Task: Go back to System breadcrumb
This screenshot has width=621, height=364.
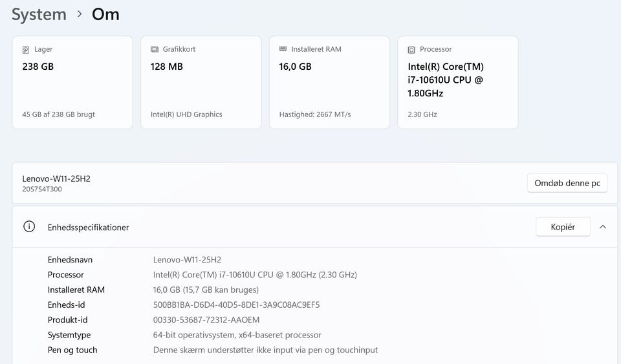Action: click(39, 14)
